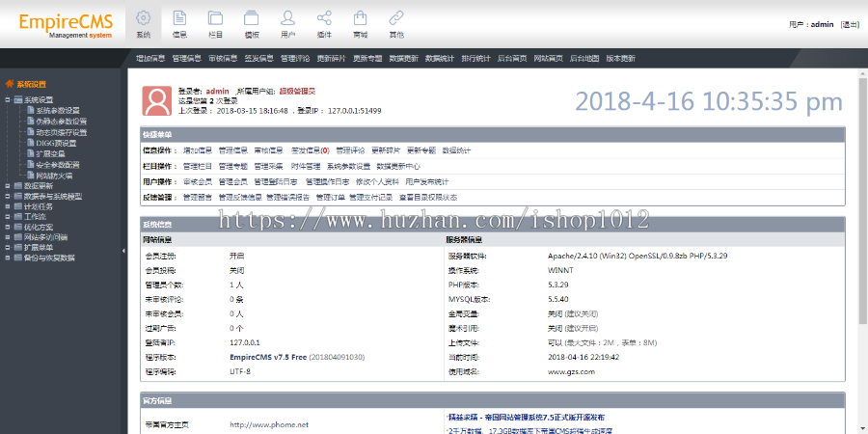Open the 栏目 folder icon in top navigation
868x434 pixels.
pyautogui.click(x=215, y=17)
